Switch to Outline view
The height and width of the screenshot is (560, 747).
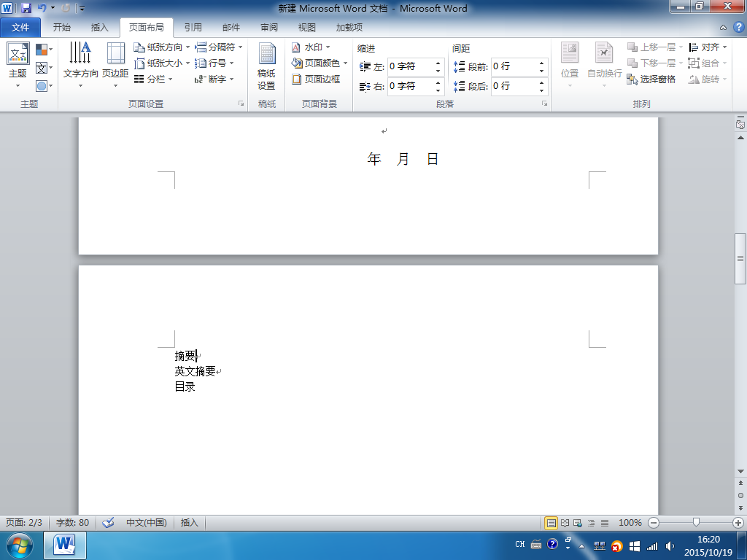[591, 523]
